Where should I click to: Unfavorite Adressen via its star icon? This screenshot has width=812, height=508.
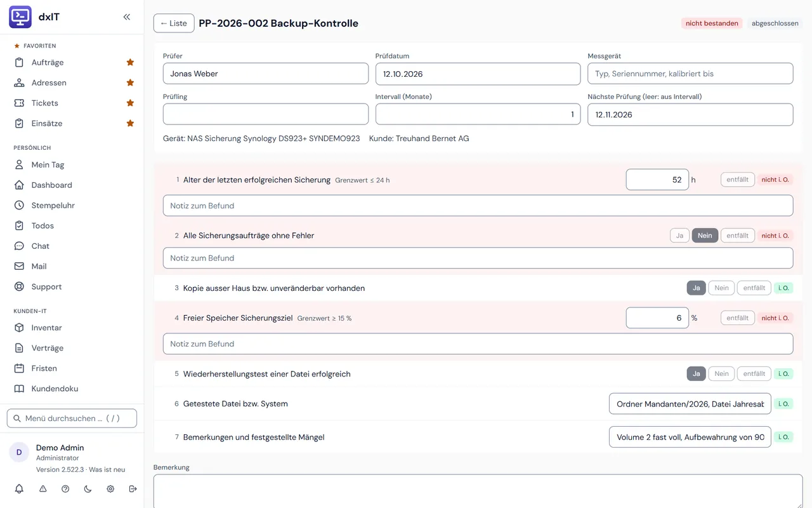[x=130, y=83]
